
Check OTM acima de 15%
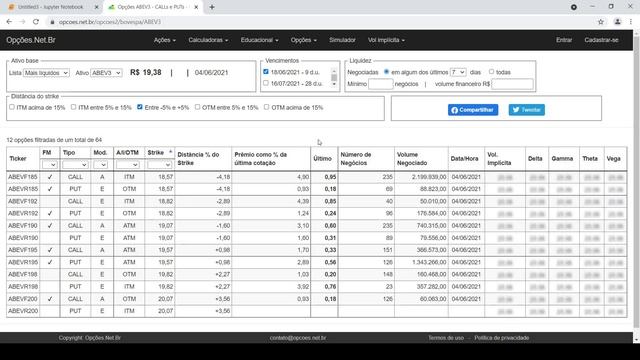pos(267,107)
